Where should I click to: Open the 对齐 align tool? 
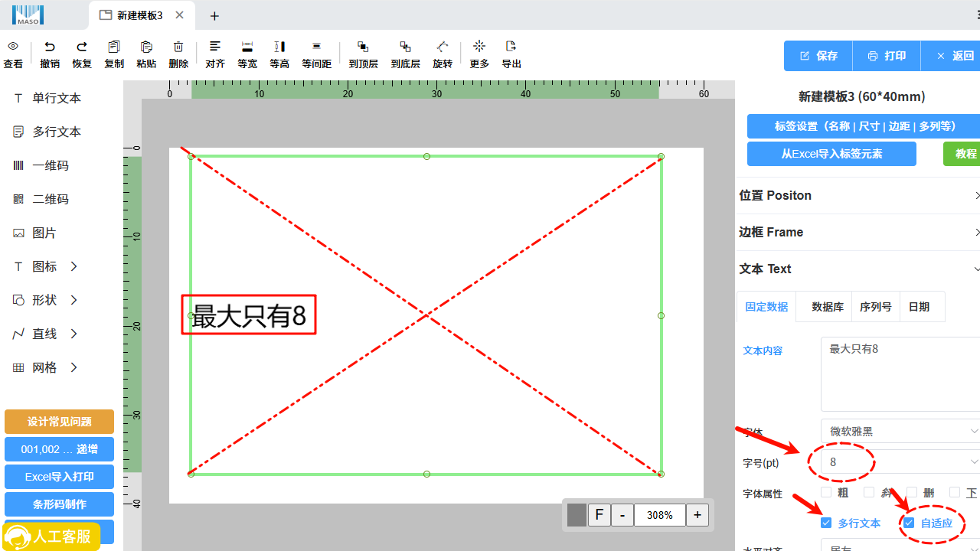(x=215, y=47)
